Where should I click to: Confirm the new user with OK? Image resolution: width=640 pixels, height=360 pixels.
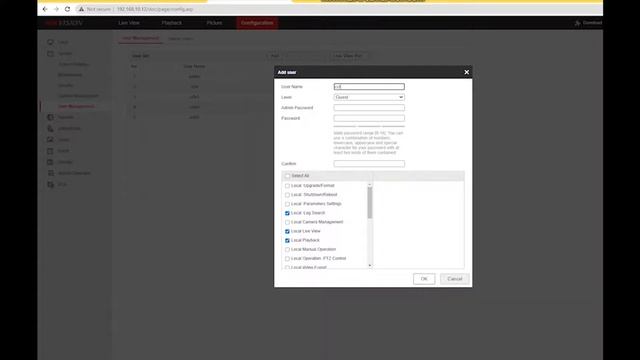pos(424,279)
